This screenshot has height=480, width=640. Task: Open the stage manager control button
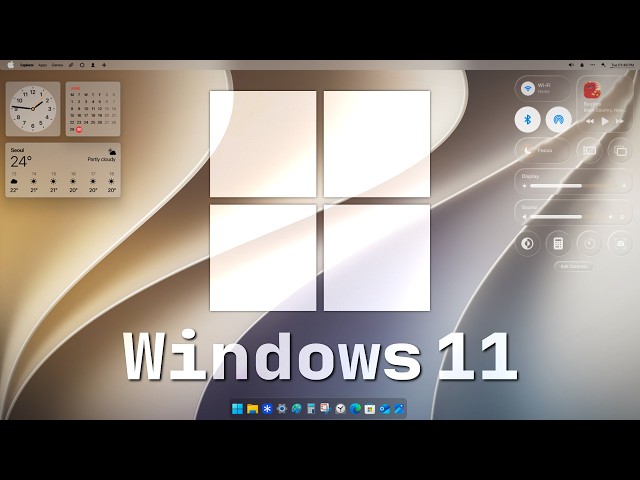(589, 151)
